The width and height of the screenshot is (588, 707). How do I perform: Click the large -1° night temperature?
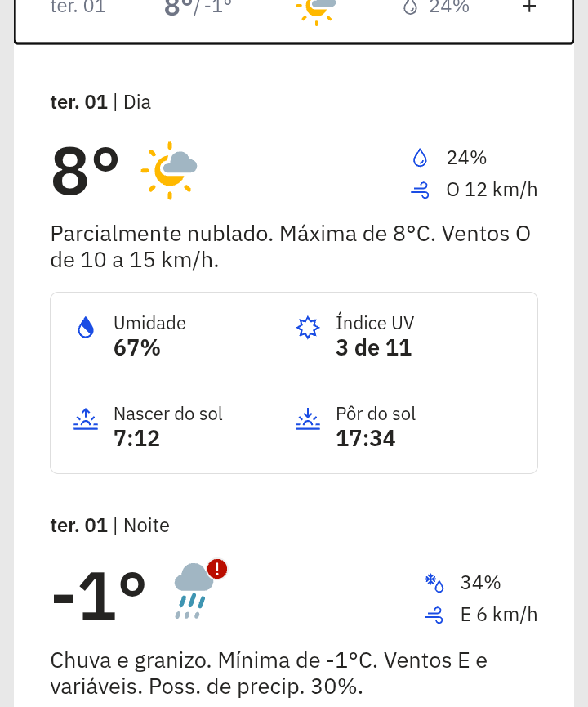[x=99, y=597]
